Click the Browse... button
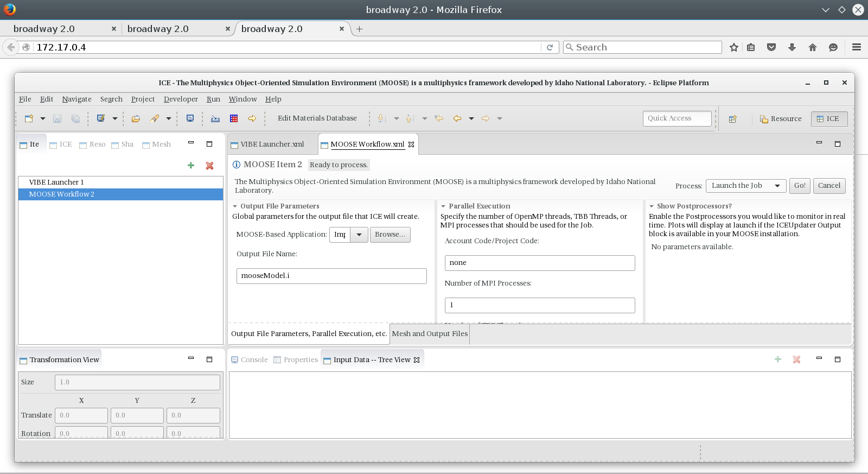This screenshot has width=868, height=474. coord(390,235)
